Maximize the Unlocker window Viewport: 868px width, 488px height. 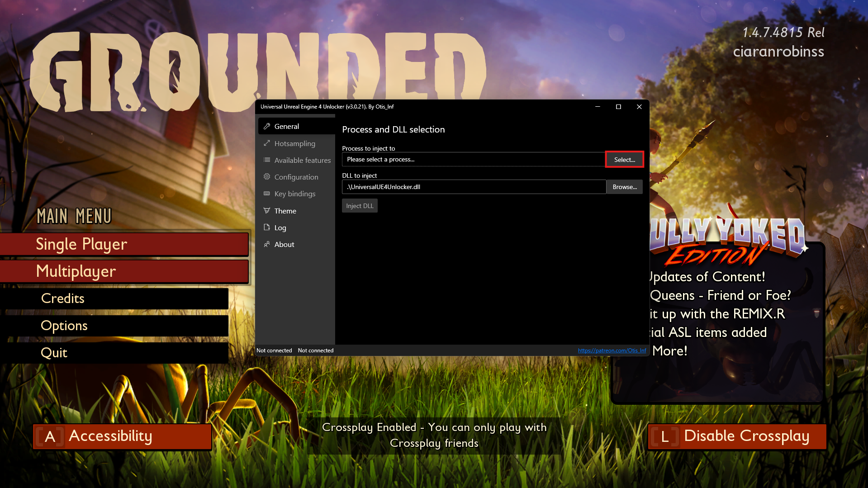pyautogui.click(x=618, y=107)
